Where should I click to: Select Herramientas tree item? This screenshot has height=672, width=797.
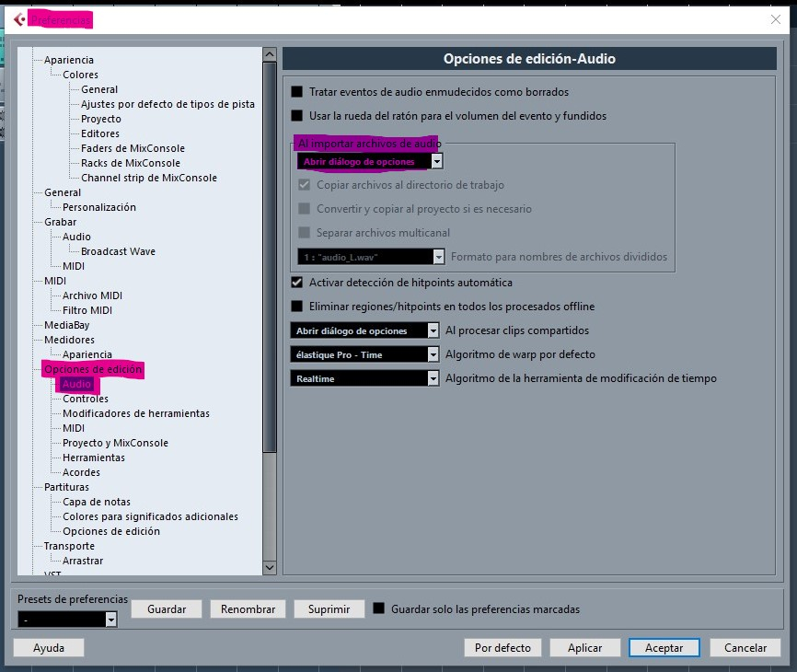click(x=94, y=458)
